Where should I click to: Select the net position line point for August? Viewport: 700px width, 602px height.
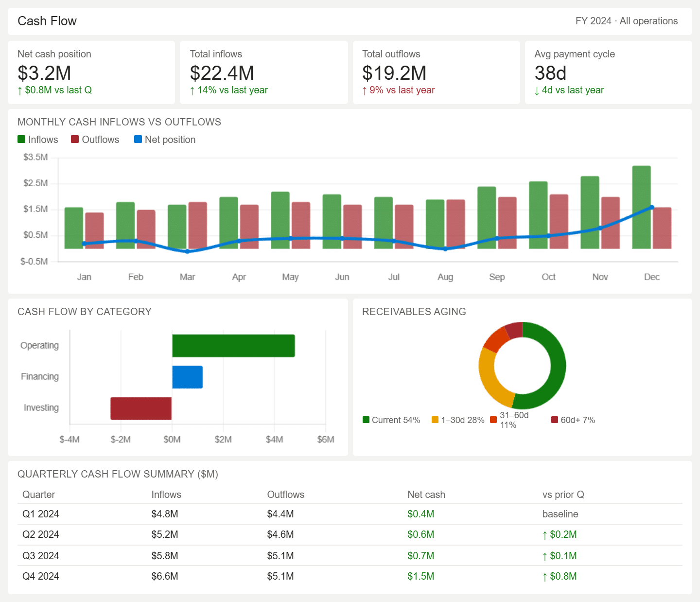pos(445,249)
